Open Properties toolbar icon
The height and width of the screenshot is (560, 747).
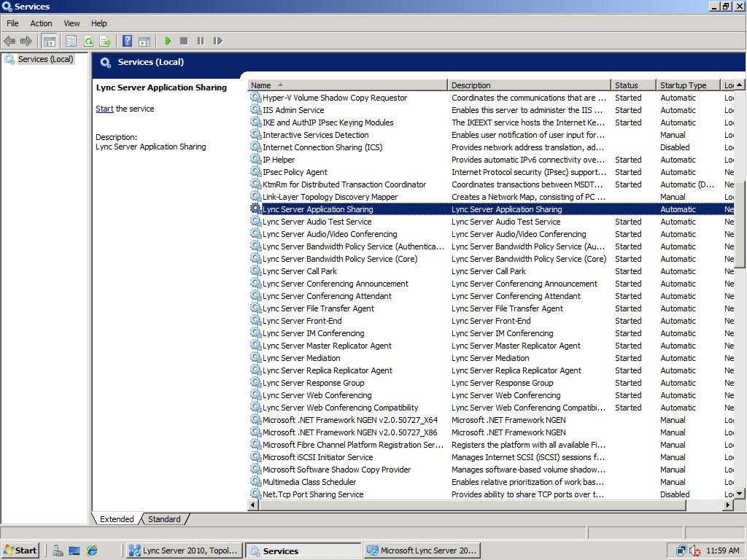point(71,41)
